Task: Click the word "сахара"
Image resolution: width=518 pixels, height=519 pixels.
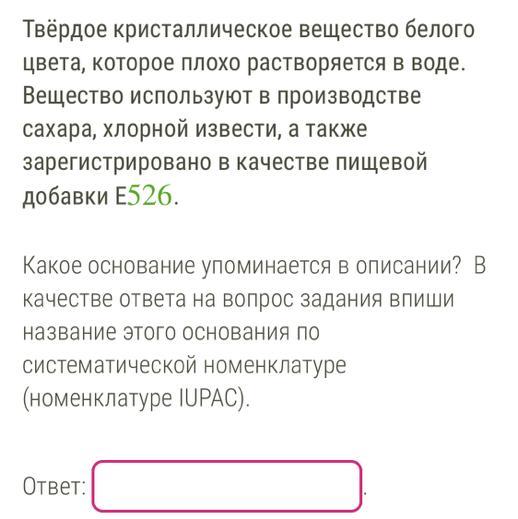Action: point(59,129)
